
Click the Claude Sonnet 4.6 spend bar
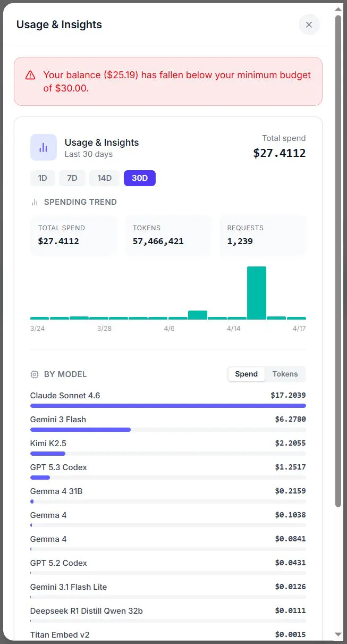click(x=168, y=406)
